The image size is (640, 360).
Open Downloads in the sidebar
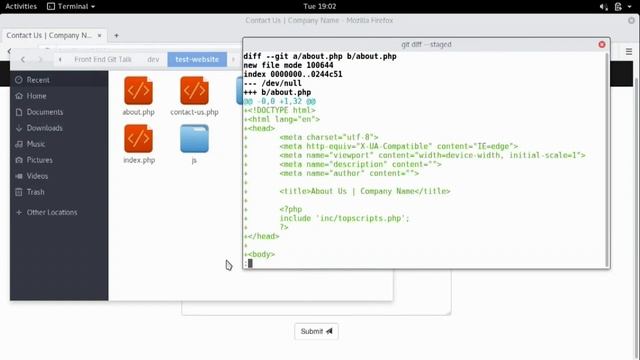coord(59,128)
